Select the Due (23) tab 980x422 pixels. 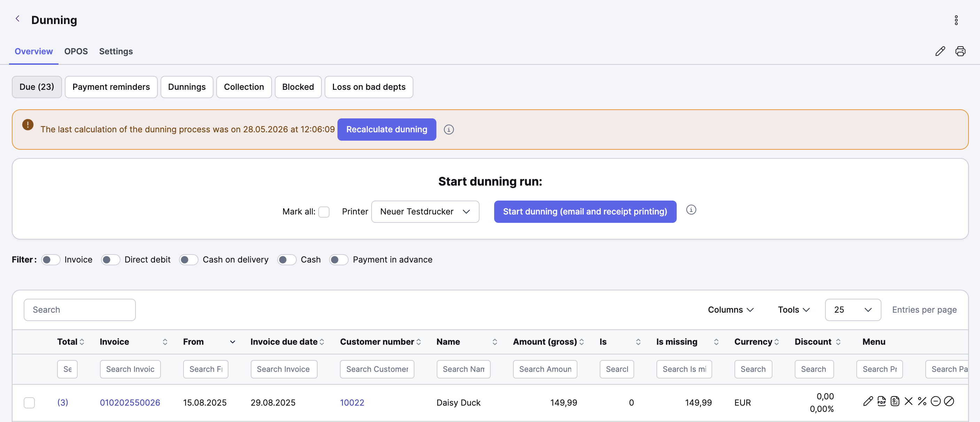(x=37, y=87)
